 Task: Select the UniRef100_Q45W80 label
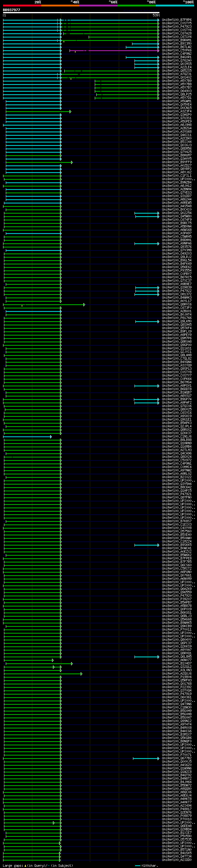[x=176, y=216]
